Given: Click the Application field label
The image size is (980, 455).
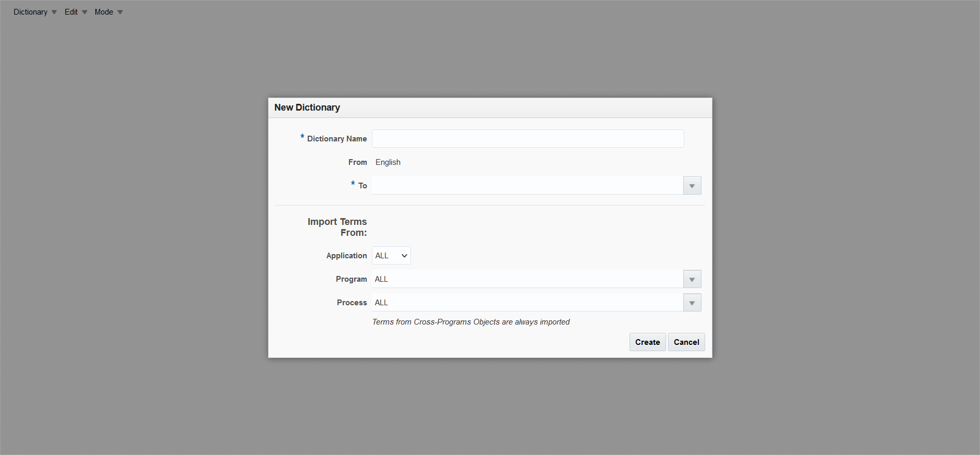Looking at the screenshot, I should pos(346,256).
